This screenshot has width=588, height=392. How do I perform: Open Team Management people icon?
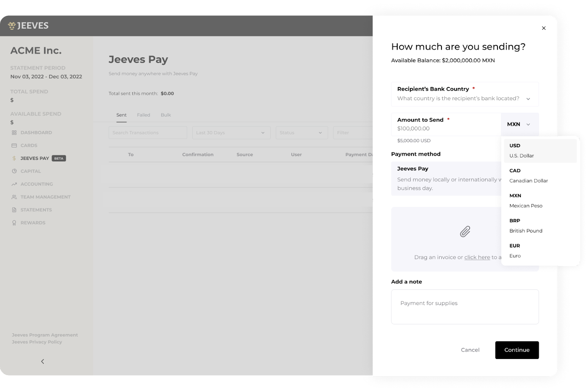pos(14,197)
